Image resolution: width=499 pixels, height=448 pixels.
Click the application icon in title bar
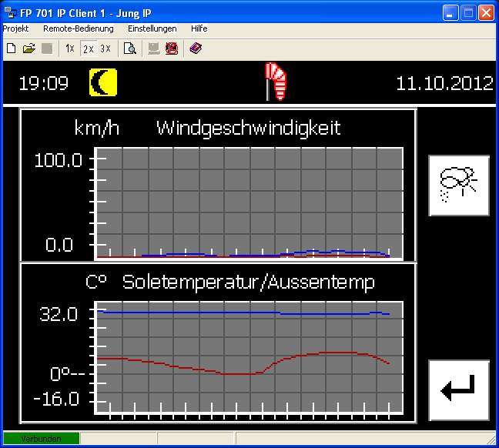(x=10, y=13)
